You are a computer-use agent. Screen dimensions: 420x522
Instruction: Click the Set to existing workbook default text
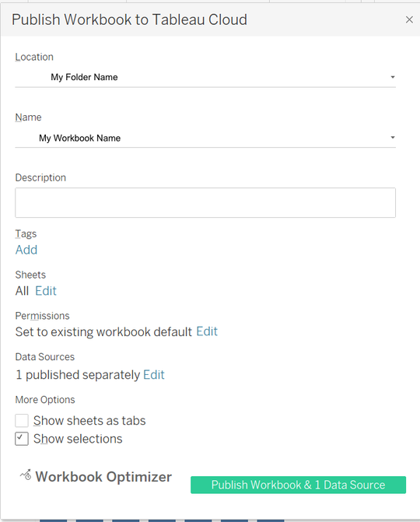(104, 332)
